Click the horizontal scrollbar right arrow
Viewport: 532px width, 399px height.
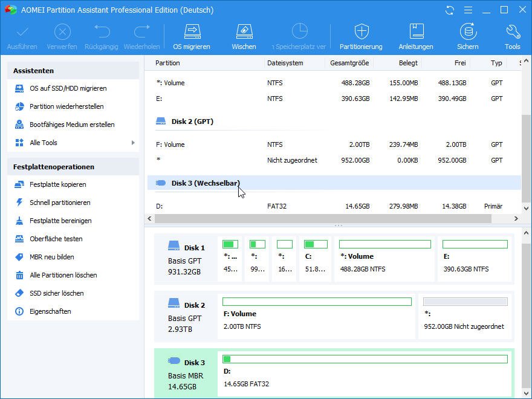tap(516, 219)
